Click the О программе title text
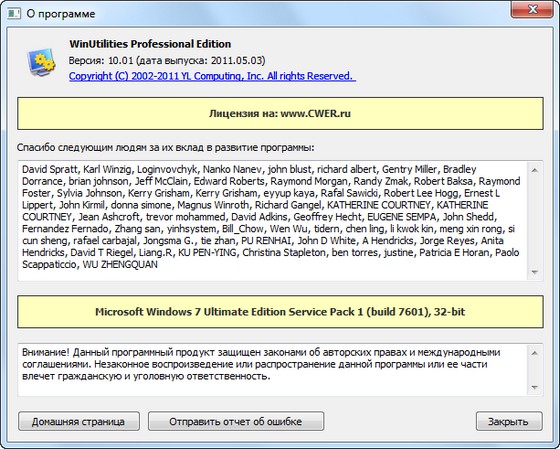Viewport: 560px width, 449px height. 61,14
